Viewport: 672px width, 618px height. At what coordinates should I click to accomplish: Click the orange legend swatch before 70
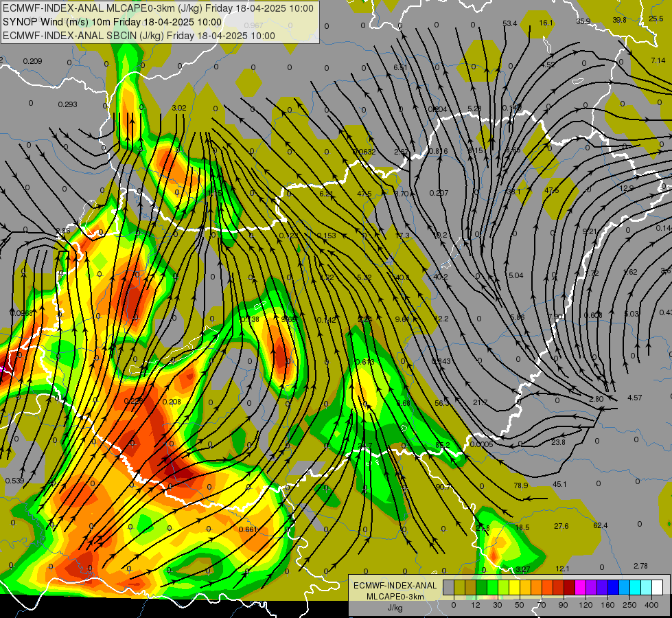(x=537, y=587)
